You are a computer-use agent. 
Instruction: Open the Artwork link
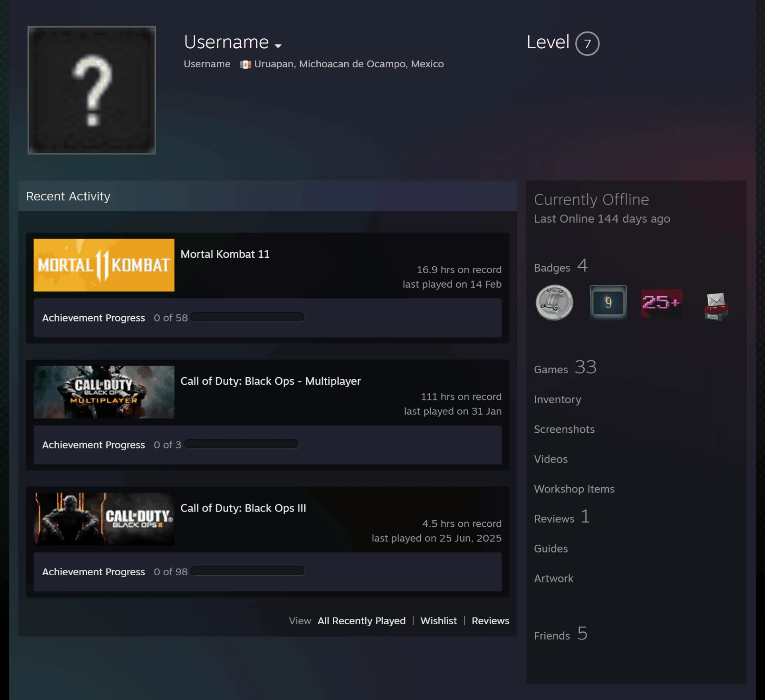pyautogui.click(x=553, y=579)
